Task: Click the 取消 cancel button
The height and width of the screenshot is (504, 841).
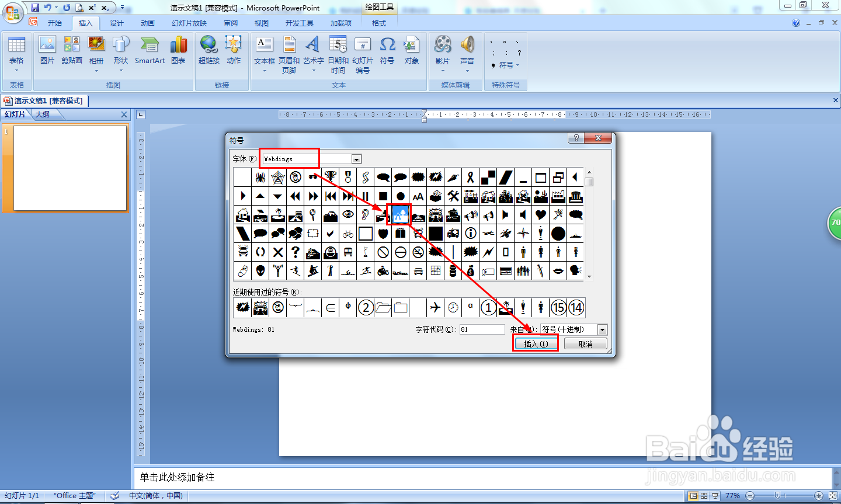Action: [x=585, y=344]
